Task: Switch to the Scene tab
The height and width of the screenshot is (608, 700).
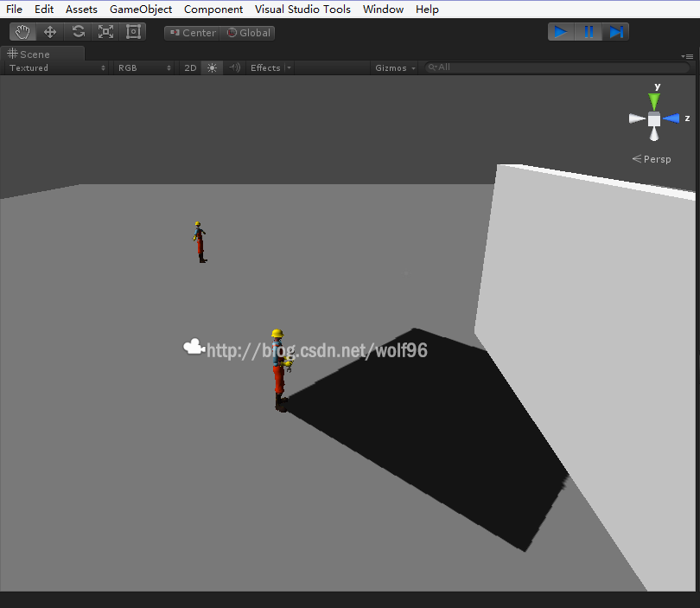Action: click(x=42, y=54)
